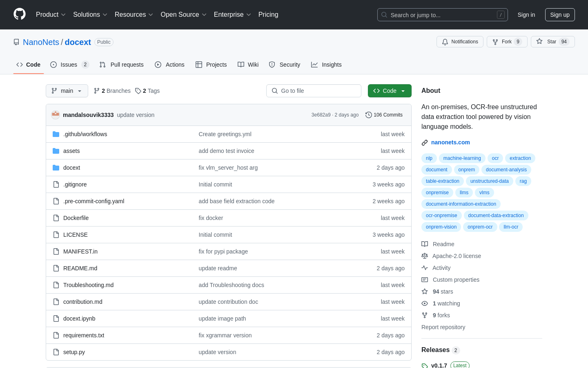Viewport: 588px width, 368px height.
Task: Select the machine-learning topic tag
Action: (462, 158)
